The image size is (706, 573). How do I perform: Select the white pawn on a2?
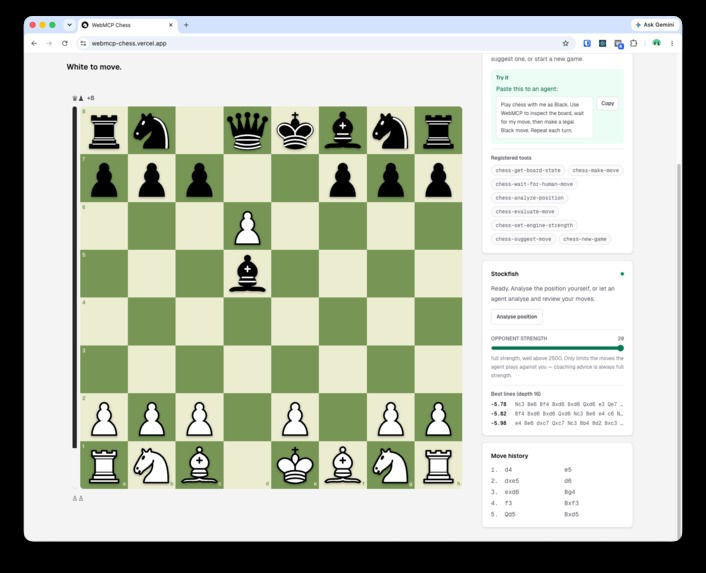104,419
